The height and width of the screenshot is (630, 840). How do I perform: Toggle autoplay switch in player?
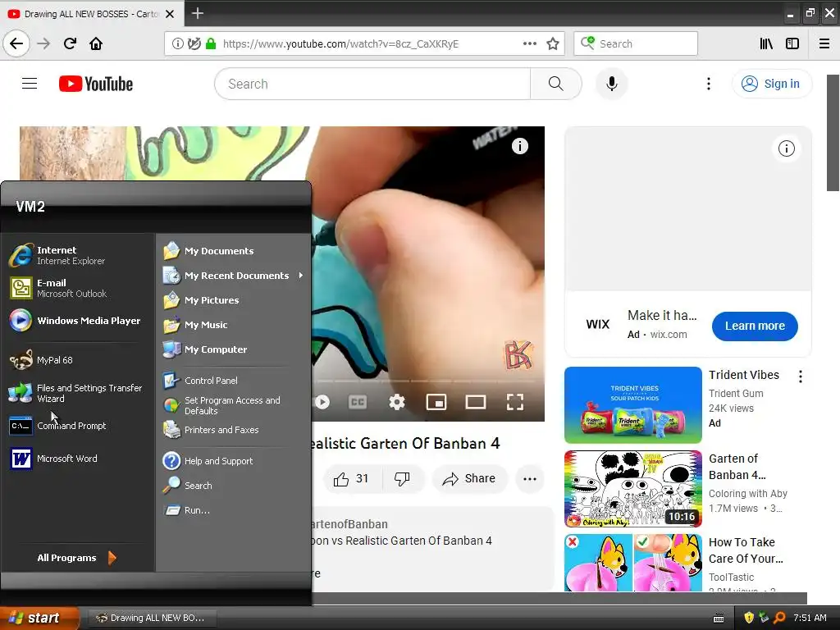(322, 402)
